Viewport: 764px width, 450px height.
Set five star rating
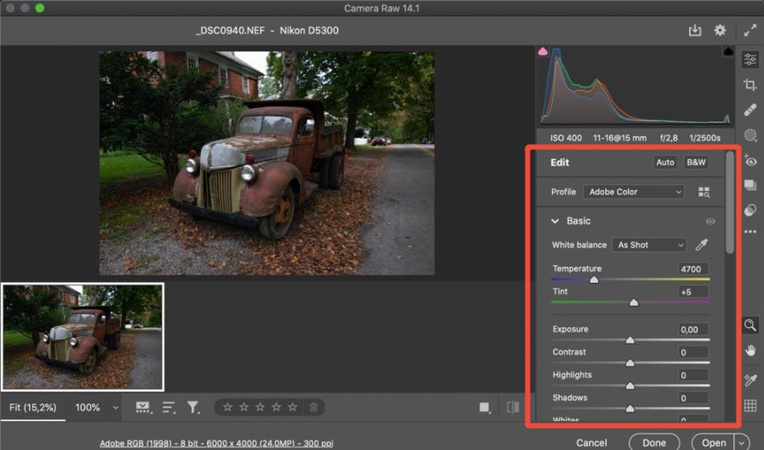coord(292,407)
